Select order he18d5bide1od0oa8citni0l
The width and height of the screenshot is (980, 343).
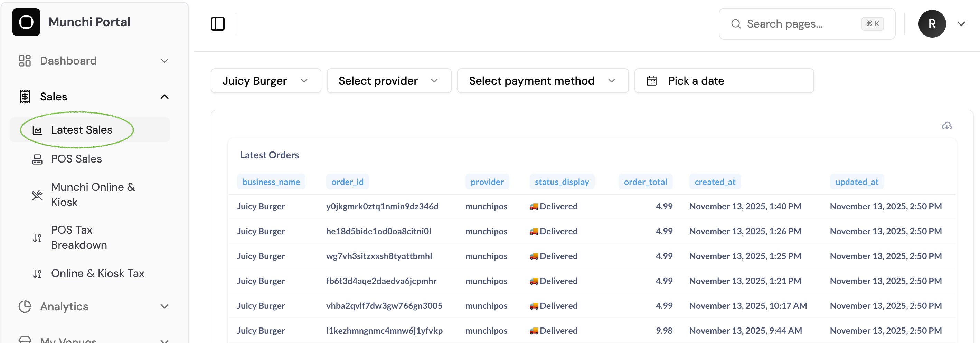click(378, 231)
